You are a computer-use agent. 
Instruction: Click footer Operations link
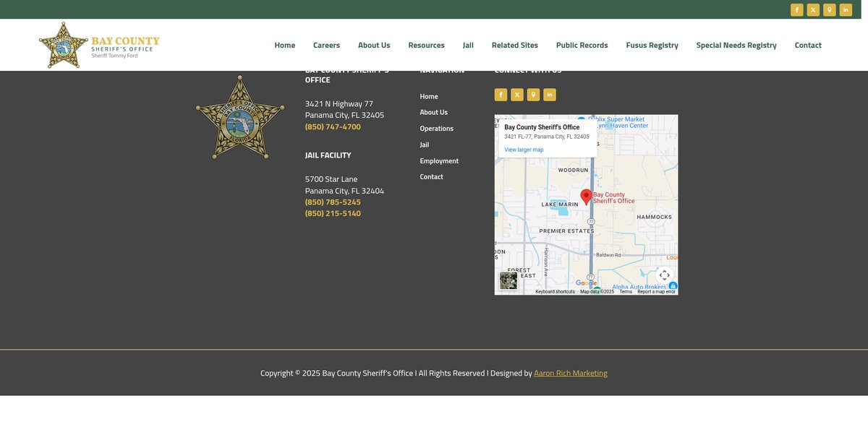(437, 129)
